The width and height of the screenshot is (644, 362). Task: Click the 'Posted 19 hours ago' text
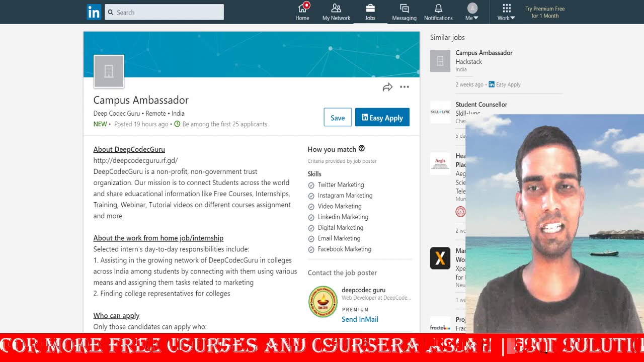pos(141,124)
